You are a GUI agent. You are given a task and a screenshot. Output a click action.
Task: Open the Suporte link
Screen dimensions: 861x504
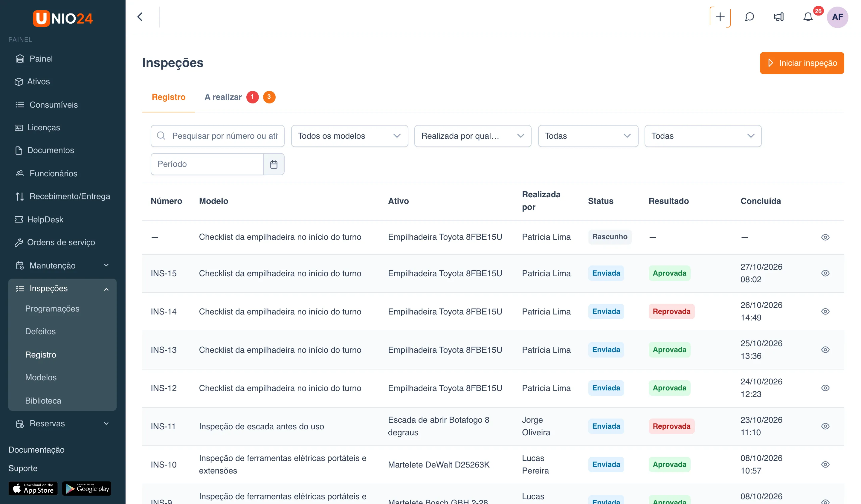pos(23,468)
